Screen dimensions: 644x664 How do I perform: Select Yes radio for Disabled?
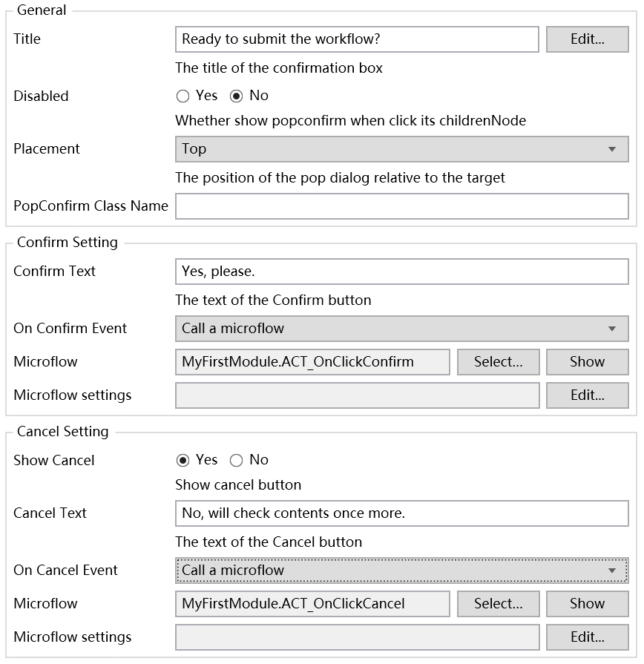183,96
